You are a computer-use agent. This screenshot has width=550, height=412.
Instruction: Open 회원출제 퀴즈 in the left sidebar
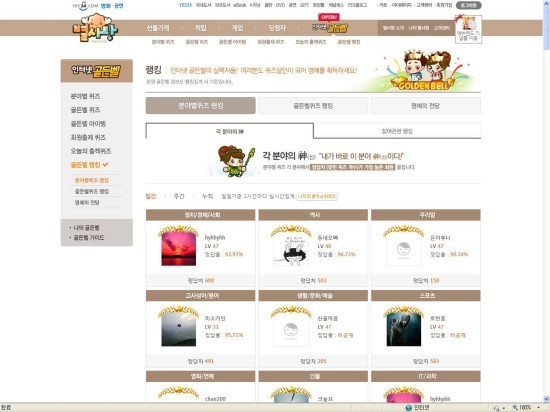[88, 137]
